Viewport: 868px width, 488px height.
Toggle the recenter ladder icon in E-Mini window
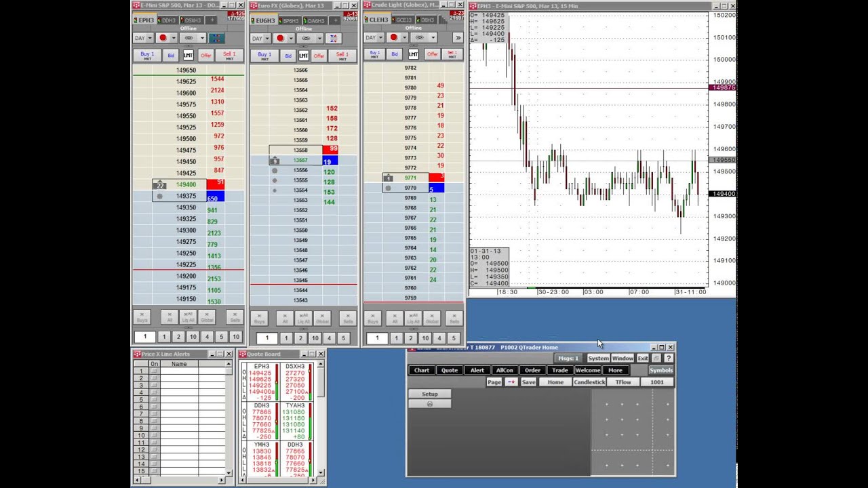click(216, 38)
